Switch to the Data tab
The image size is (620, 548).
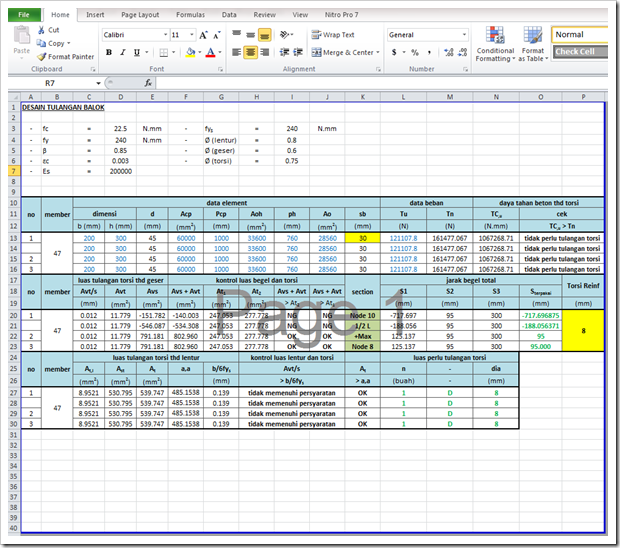click(229, 15)
